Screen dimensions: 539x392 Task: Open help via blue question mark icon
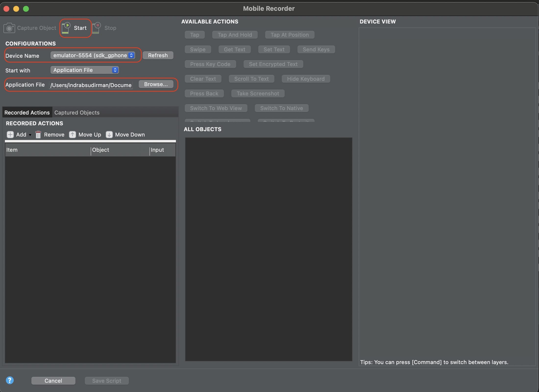point(10,380)
